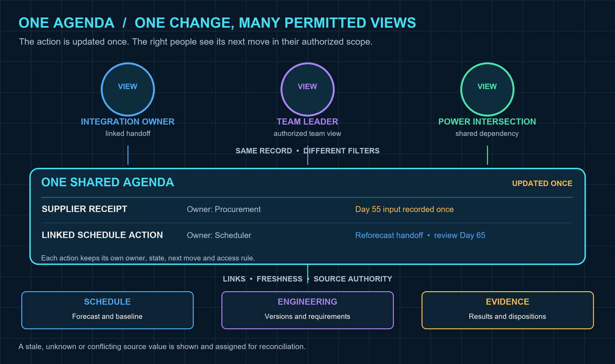Click the subtitle 'The action is updated once'
Screen dimensions: 615x364
click(x=195, y=42)
